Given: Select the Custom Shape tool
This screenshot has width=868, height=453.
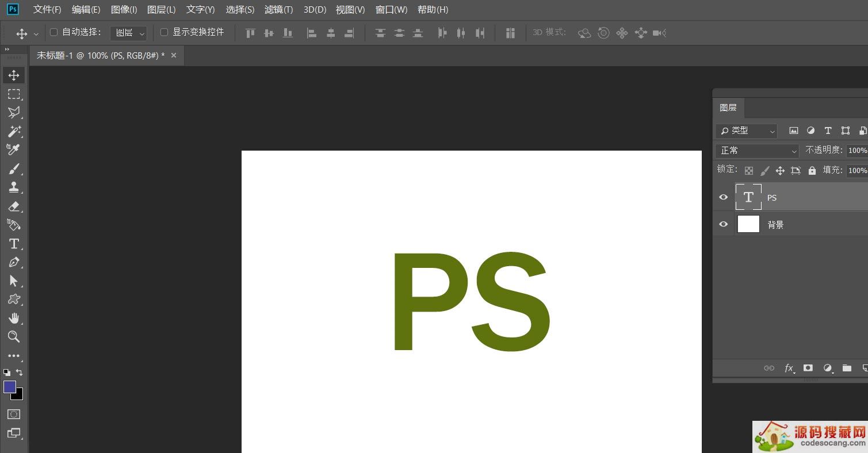Looking at the screenshot, I should tap(14, 300).
